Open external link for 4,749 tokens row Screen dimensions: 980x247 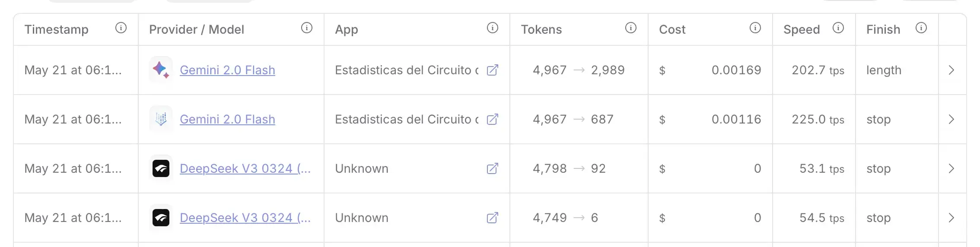493,218
